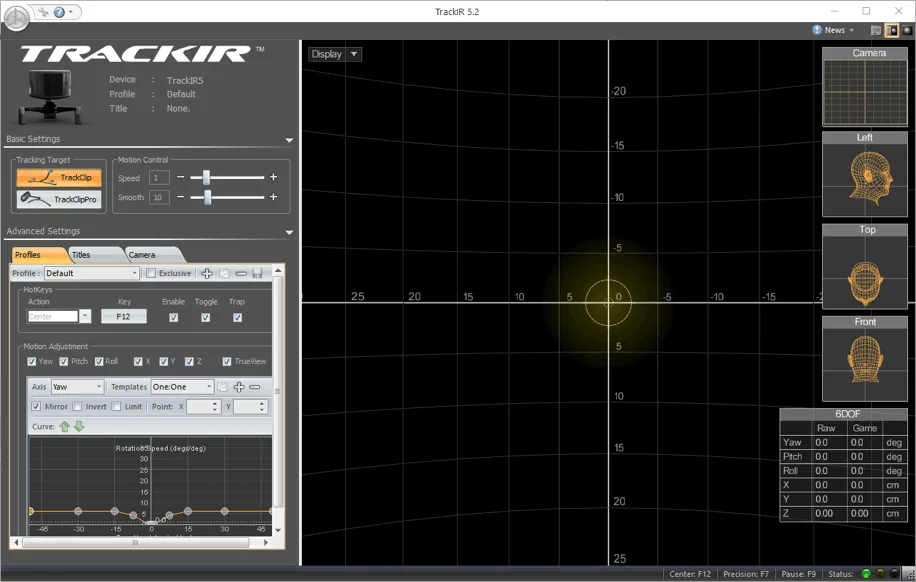Click Center: F12 in status bar

(x=690, y=574)
